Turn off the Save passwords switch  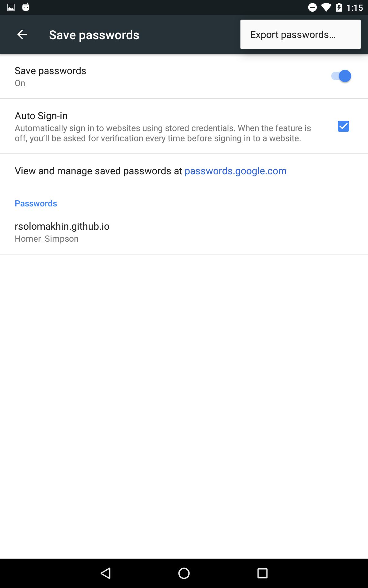[x=341, y=76]
